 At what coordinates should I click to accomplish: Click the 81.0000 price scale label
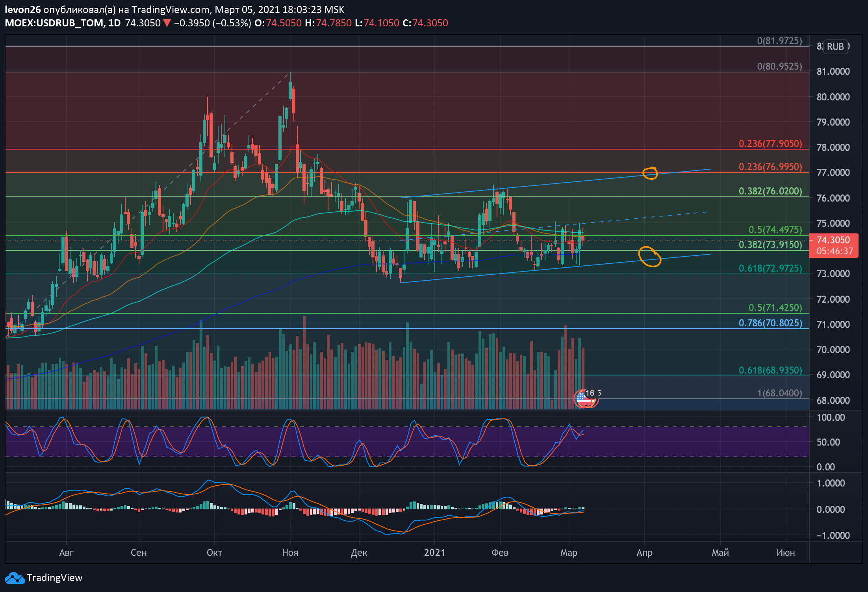tap(833, 72)
